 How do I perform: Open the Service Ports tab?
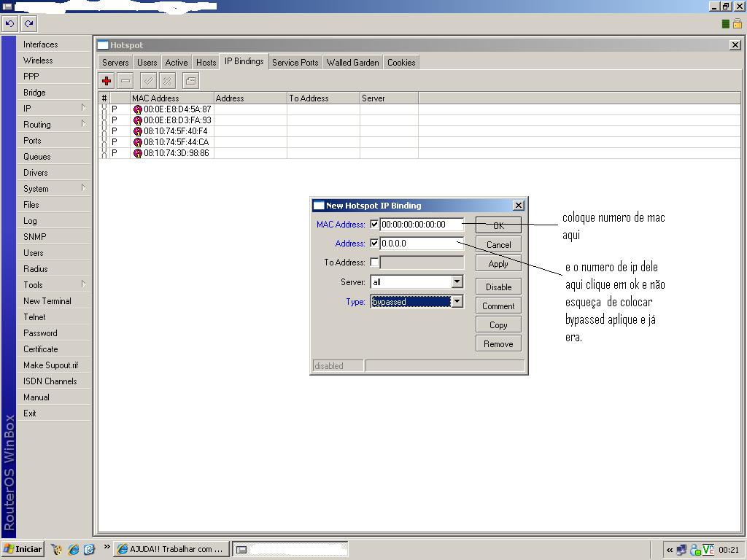(x=295, y=63)
